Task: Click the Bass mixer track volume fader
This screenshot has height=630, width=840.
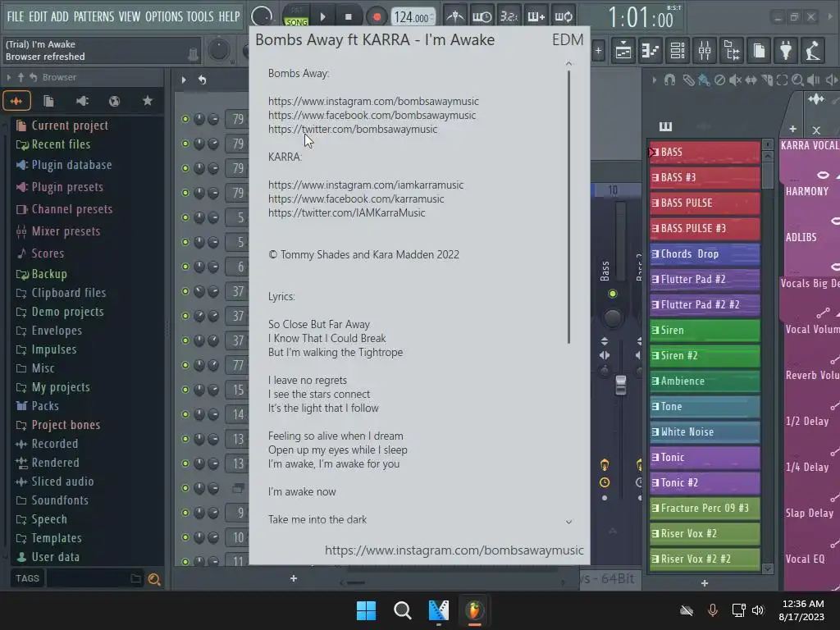Action: coord(620,385)
